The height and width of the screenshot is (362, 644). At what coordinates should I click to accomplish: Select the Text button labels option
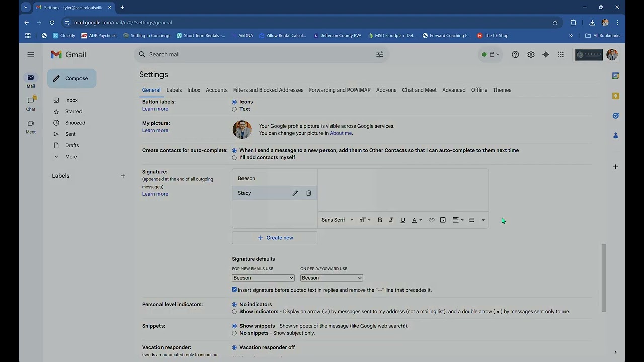(x=234, y=109)
